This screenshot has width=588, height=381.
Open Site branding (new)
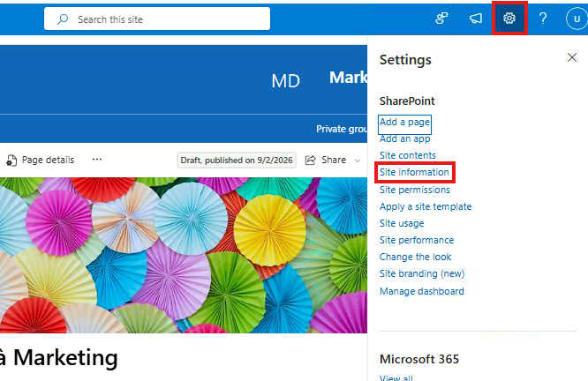click(422, 274)
